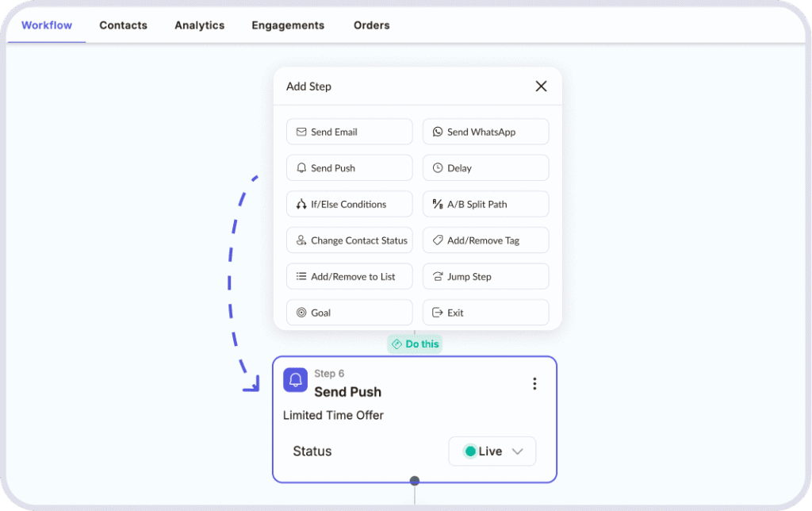This screenshot has height=511, width=812.
Task: Open the Step 6 three-dot menu
Action: [534, 383]
